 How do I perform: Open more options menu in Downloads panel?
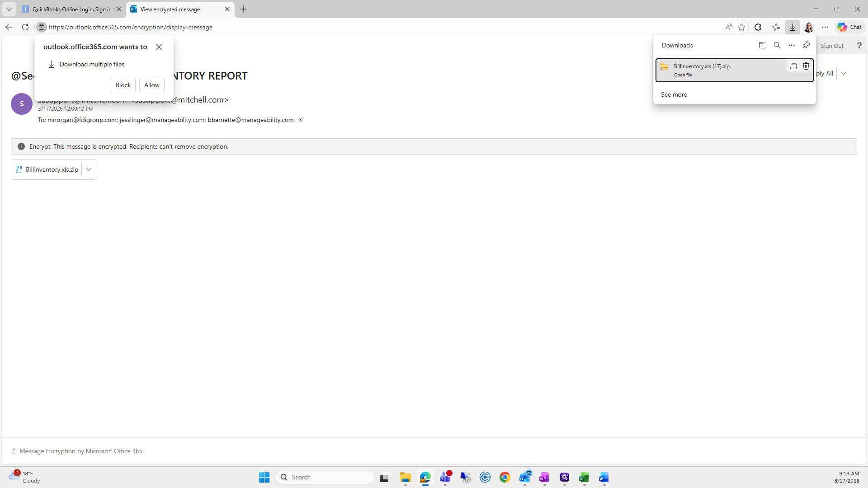pos(791,45)
